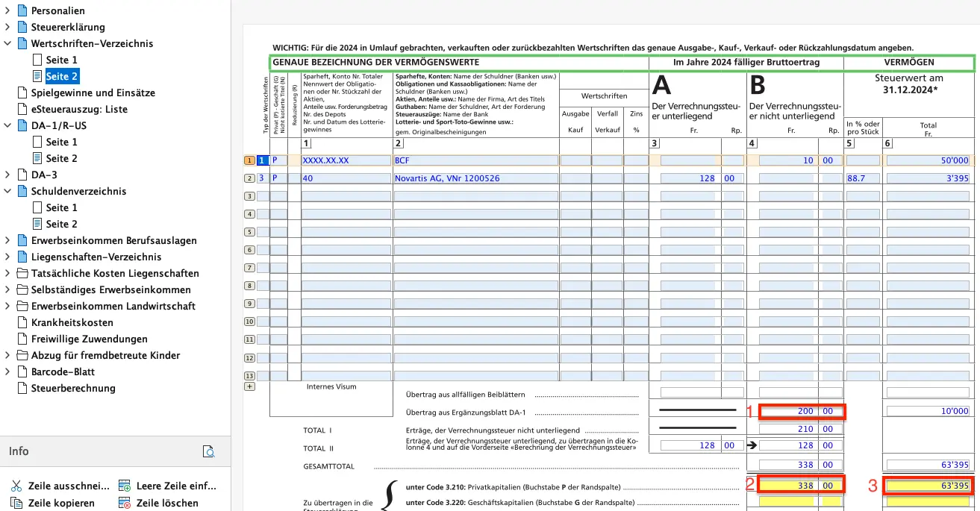Screen dimensions: 980x511
Task: Click the Zeile ausschneiden scissors icon
Action: (x=16, y=485)
